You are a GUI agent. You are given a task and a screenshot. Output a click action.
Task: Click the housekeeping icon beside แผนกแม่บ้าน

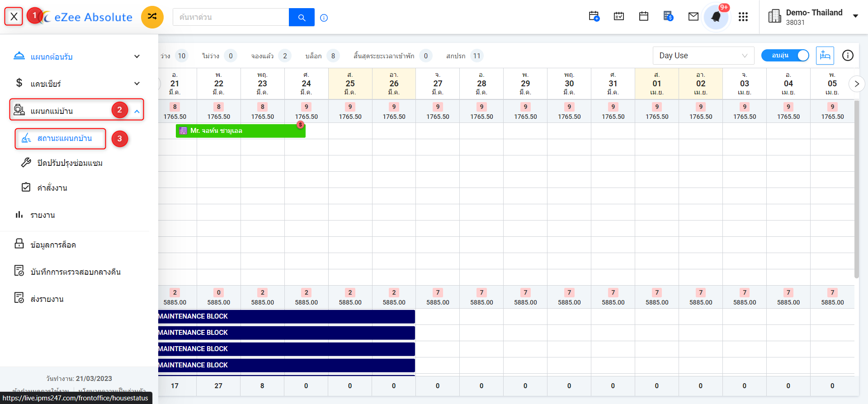click(x=19, y=109)
